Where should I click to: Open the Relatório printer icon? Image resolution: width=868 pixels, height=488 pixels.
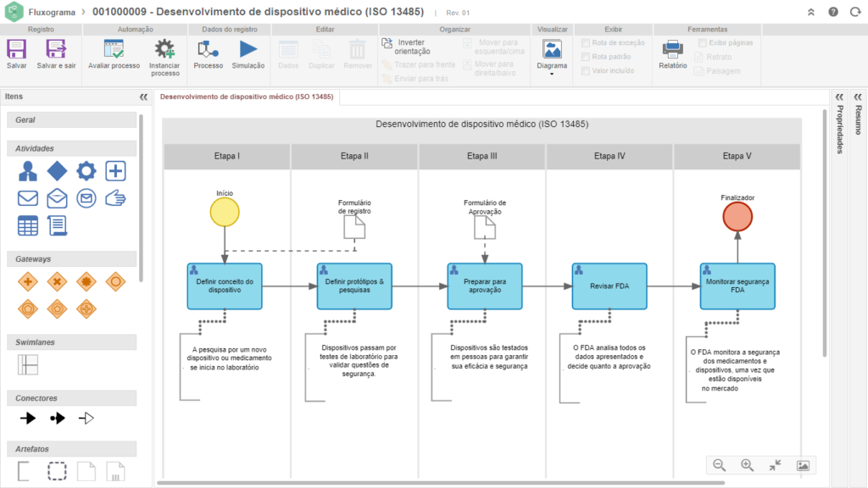(673, 49)
